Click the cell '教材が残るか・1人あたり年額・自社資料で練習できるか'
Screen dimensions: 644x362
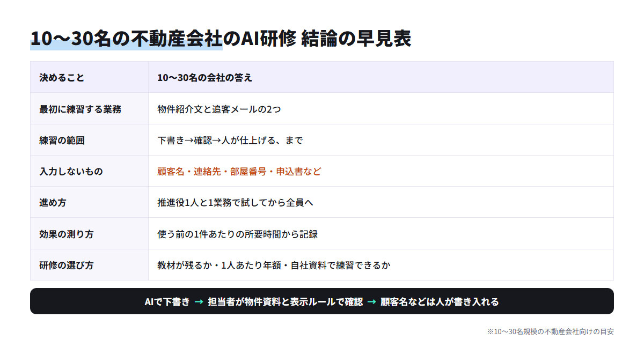point(381,265)
